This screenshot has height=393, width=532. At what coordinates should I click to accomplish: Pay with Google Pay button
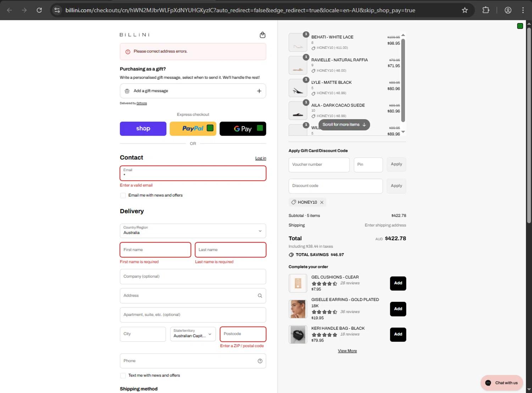pos(243,129)
